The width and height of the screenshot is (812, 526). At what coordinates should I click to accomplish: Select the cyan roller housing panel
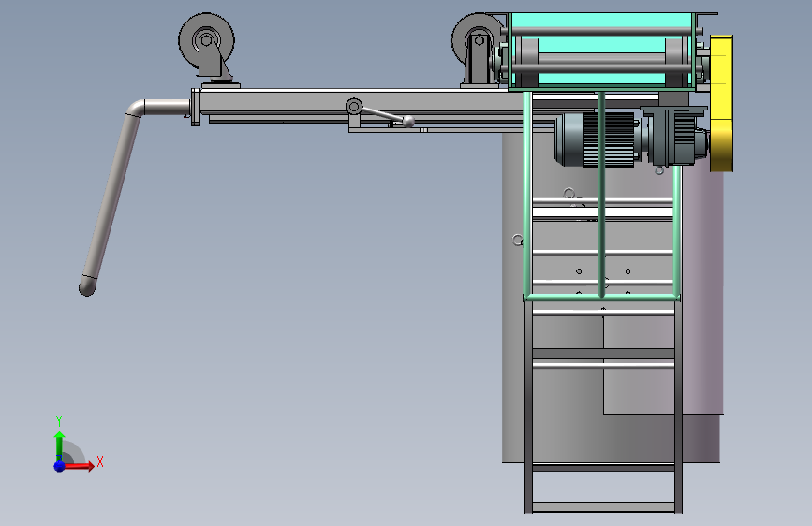click(x=600, y=51)
